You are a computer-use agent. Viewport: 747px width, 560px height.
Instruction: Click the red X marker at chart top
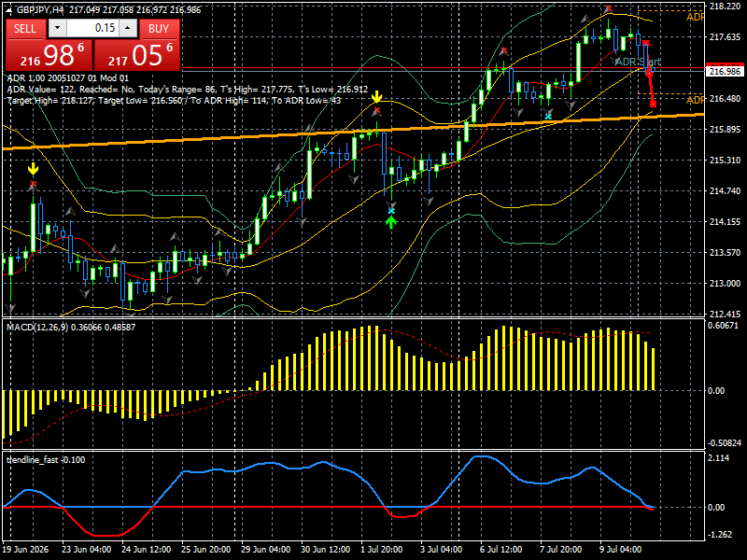coord(609,8)
